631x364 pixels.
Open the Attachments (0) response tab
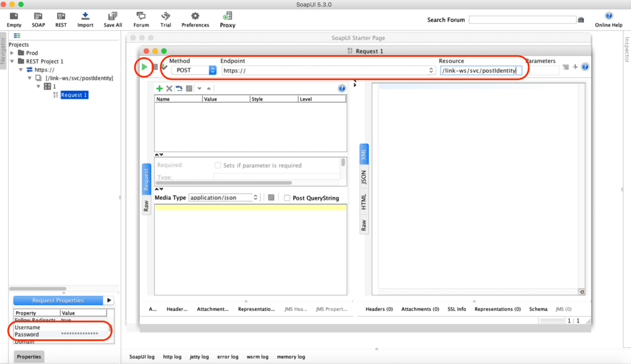420,309
